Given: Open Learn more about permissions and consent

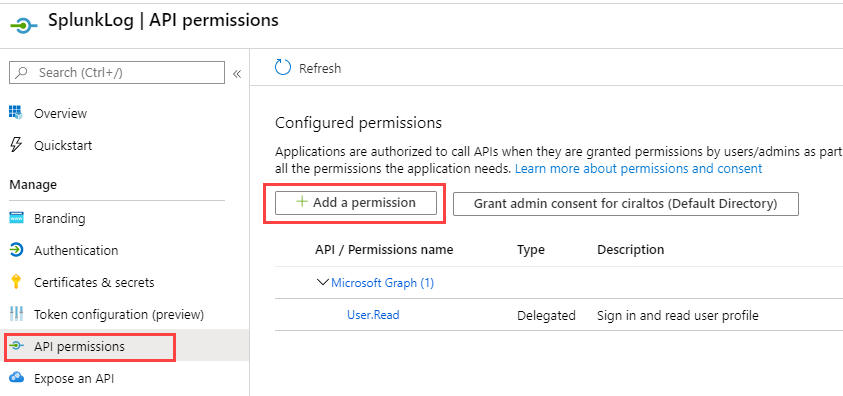Looking at the screenshot, I should pyautogui.click(x=639, y=168).
